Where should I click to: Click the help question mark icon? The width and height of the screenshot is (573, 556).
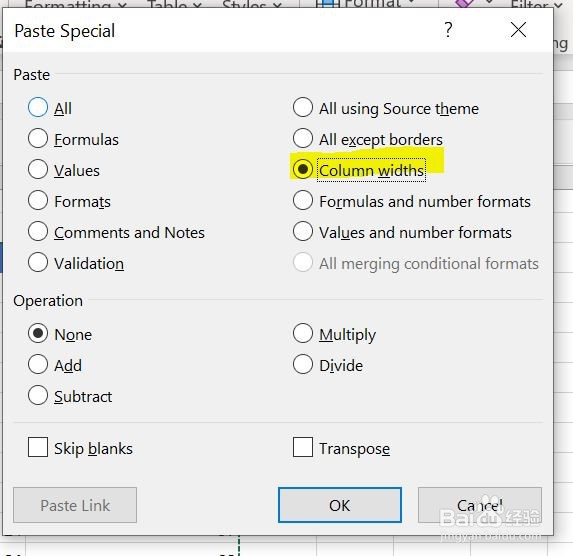448,30
